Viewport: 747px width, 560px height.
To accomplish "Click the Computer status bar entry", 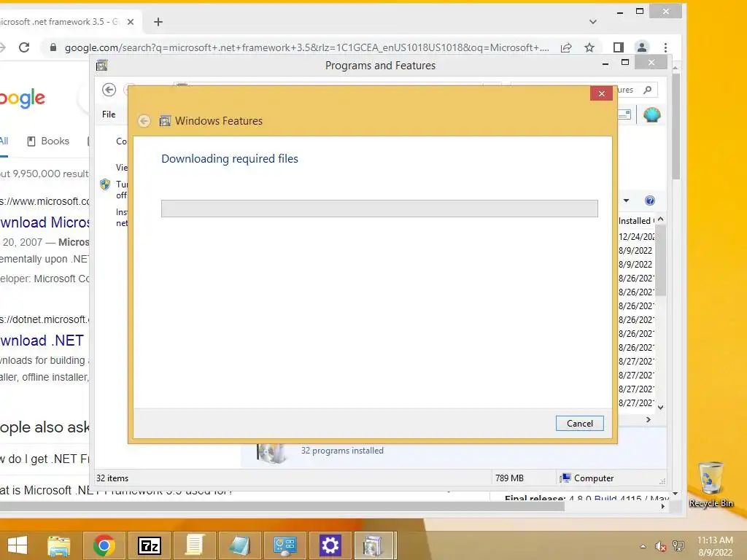I will tap(587, 478).
